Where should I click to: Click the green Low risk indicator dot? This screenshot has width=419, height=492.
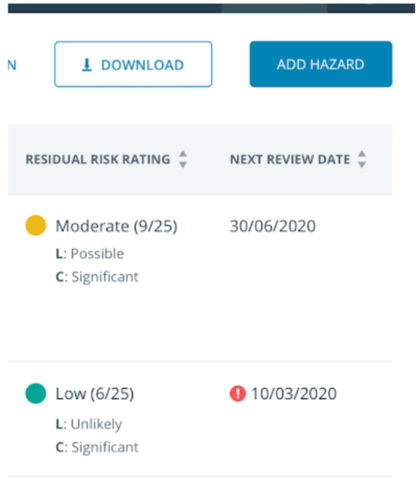pyautogui.click(x=36, y=394)
